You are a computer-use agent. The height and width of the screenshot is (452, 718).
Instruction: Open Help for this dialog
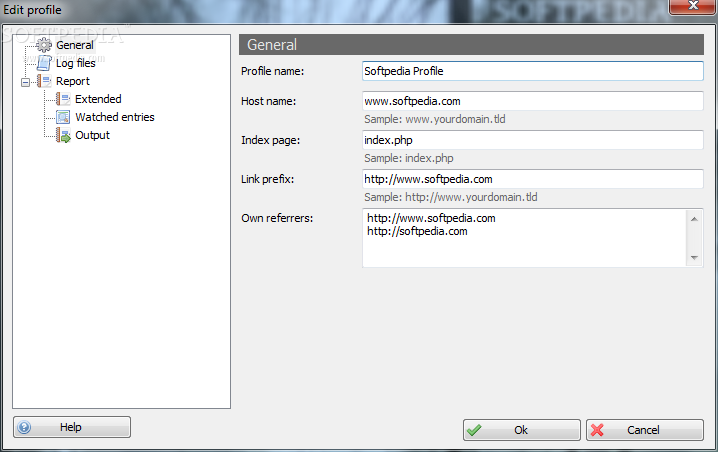(72, 427)
